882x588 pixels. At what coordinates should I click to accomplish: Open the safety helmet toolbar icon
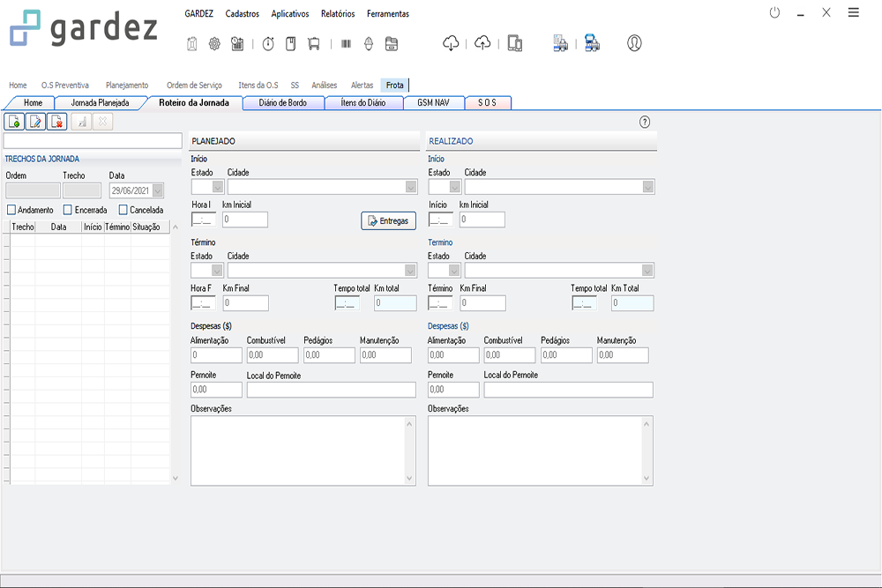(x=369, y=43)
